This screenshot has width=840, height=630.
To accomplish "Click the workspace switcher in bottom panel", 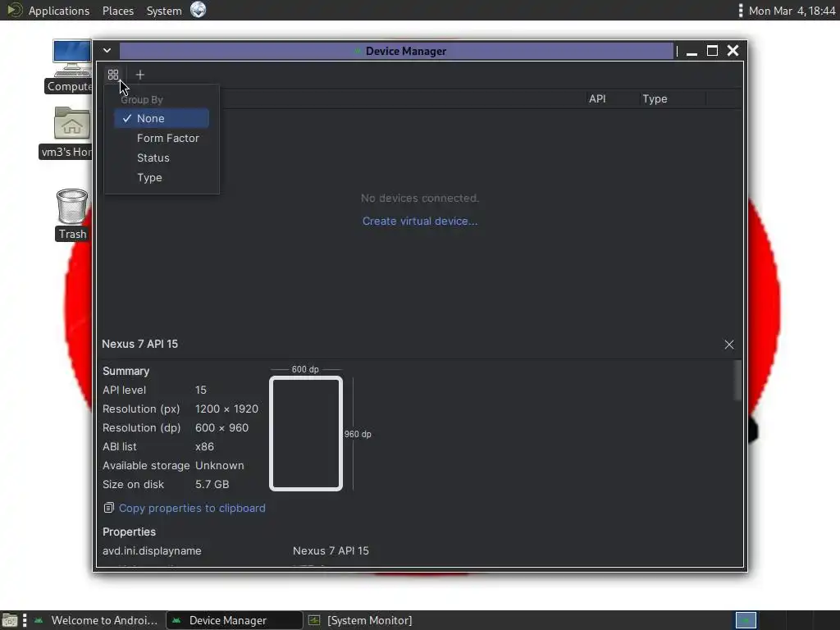I will click(x=745, y=620).
